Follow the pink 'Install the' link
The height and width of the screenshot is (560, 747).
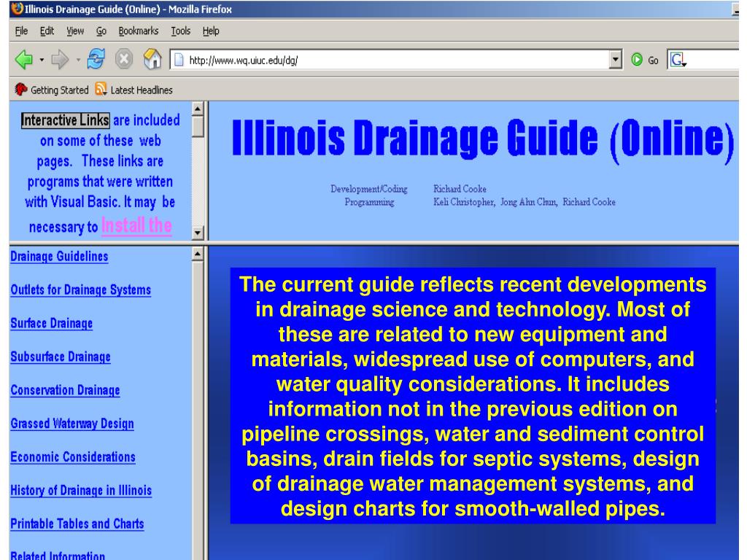coord(136,225)
